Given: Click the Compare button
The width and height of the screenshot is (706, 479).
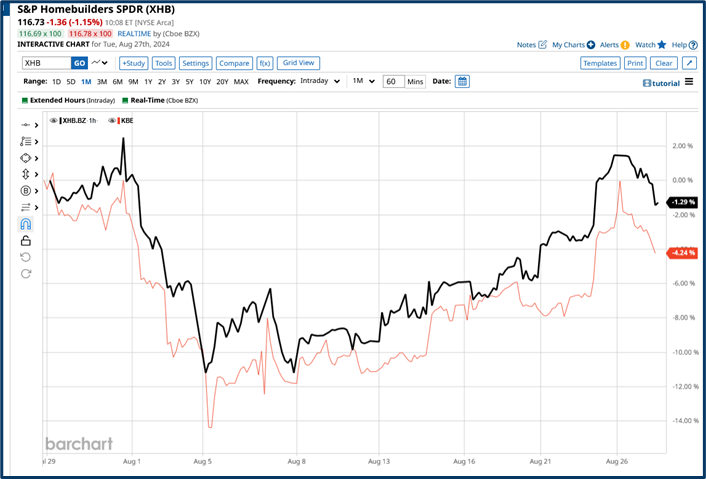Looking at the screenshot, I should 233,63.
